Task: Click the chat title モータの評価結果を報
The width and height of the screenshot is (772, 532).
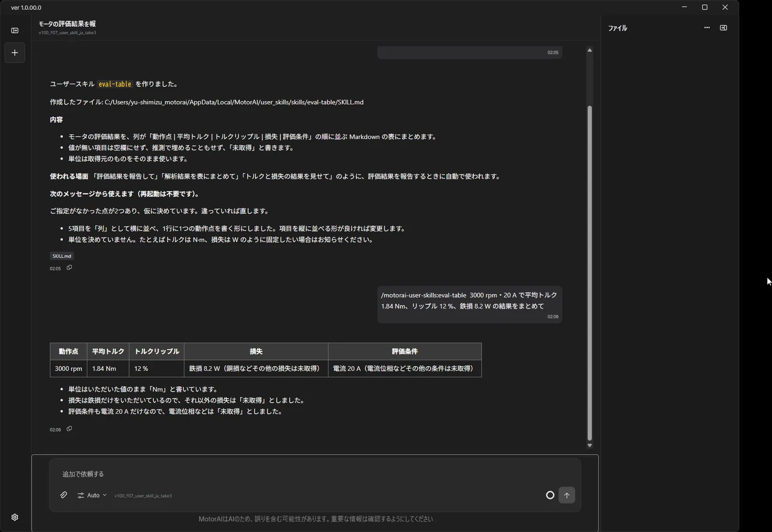Action: [x=67, y=24]
